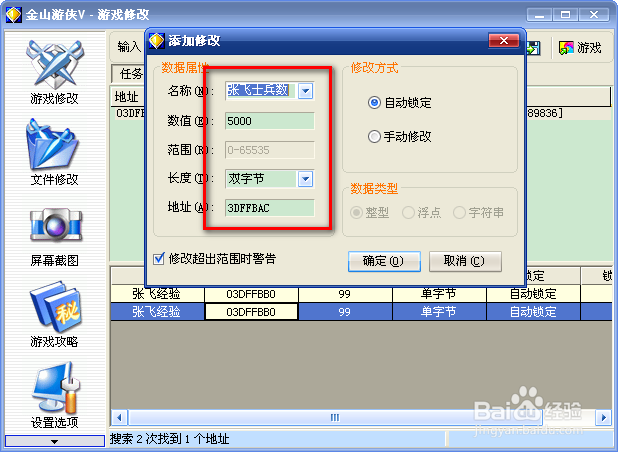Open the 游戏攻略 books icon

[55, 306]
